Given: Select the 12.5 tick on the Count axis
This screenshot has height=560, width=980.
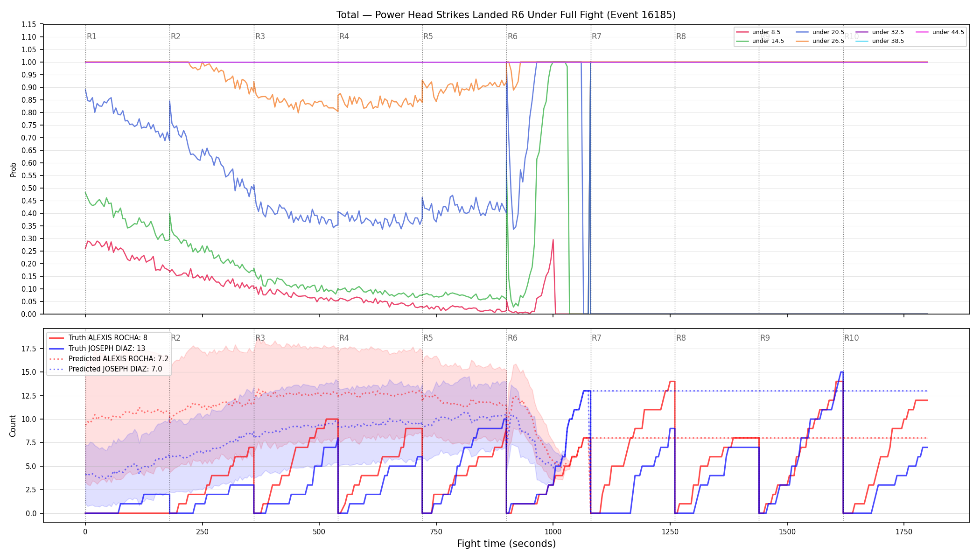Looking at the screenshot, I should point(29,396).
